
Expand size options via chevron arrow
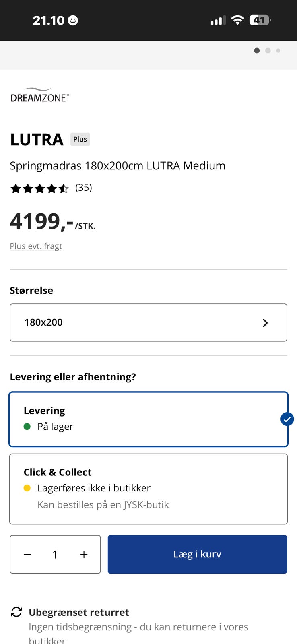click(265, 323)
